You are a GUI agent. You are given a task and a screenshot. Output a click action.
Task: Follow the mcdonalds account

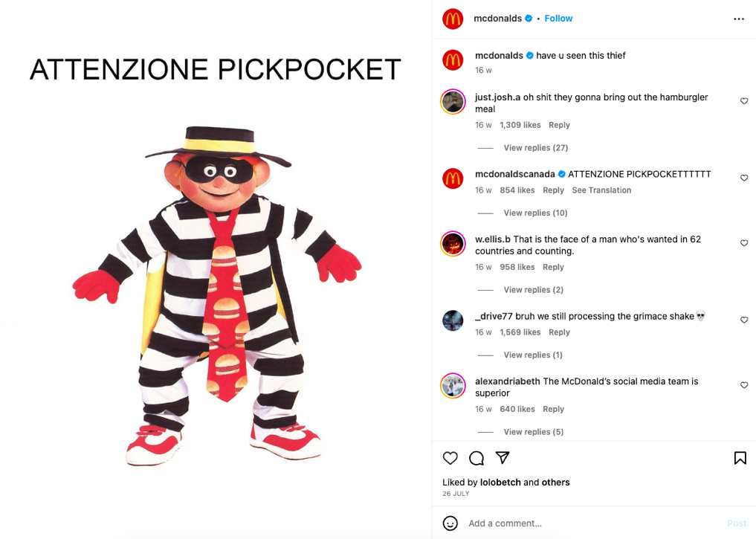pyautogui.click(x=558, y=19)
